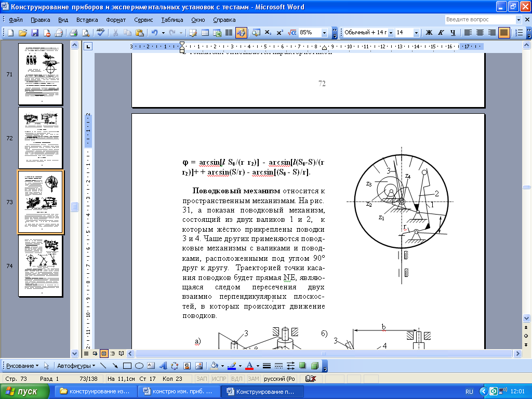
Task: Justify the text alignment
Action: coord(504,33)
